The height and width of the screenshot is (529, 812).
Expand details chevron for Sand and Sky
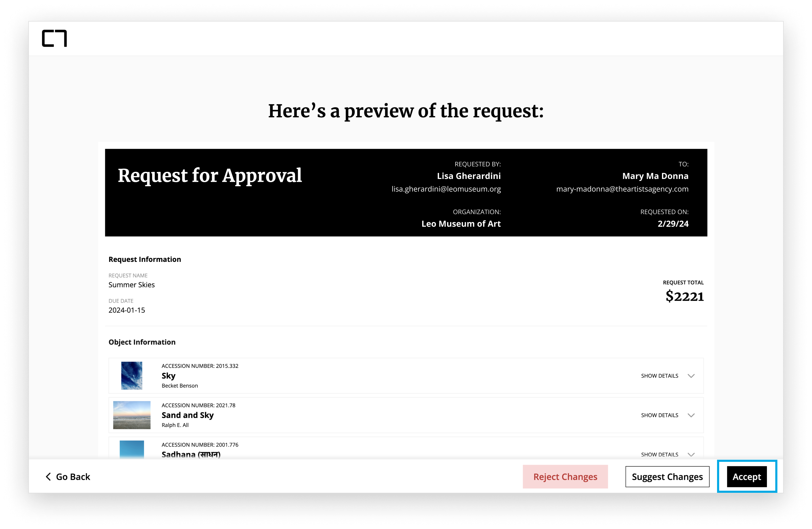coord(691,415)
